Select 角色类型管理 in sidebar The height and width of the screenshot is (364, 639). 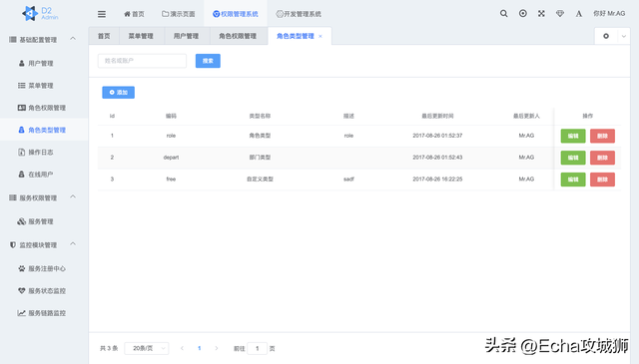point(44,130)
